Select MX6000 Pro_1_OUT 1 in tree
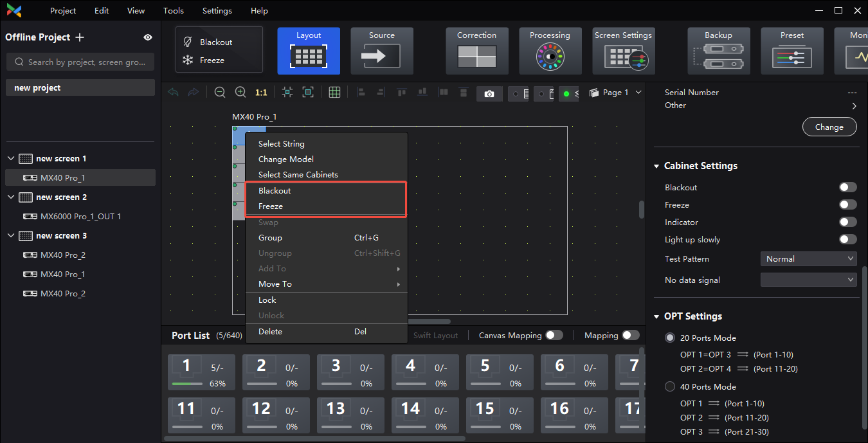The image size is (868, 443). (80, 216)
